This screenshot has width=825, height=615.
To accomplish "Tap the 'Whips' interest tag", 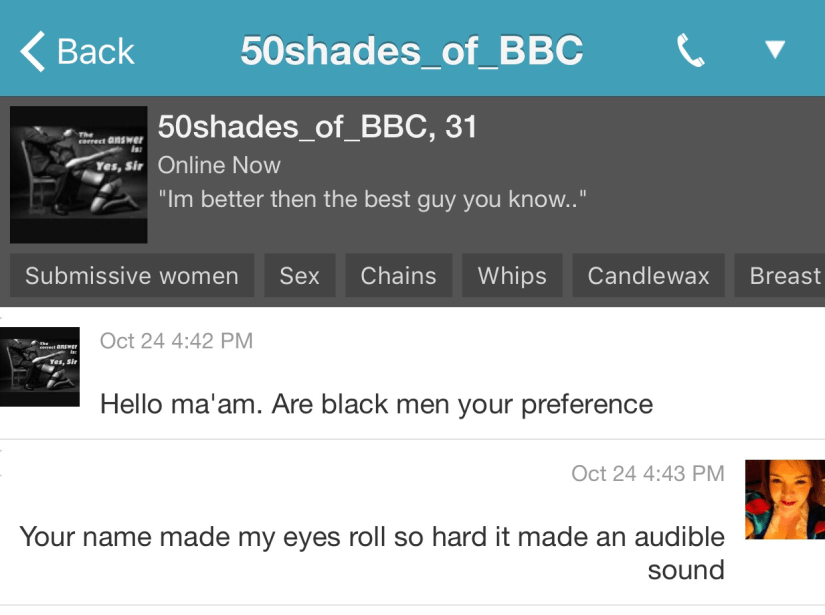I will pos(512,276).
